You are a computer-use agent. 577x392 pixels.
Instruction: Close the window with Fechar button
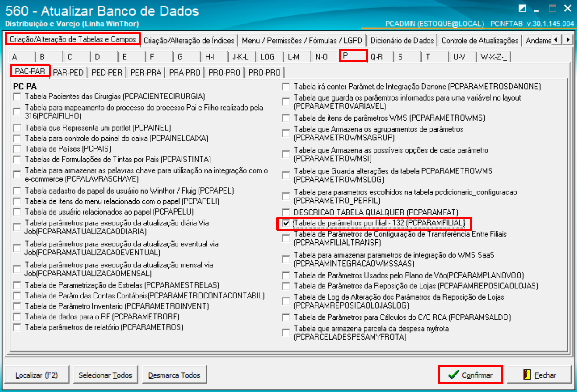pos(540,375)
